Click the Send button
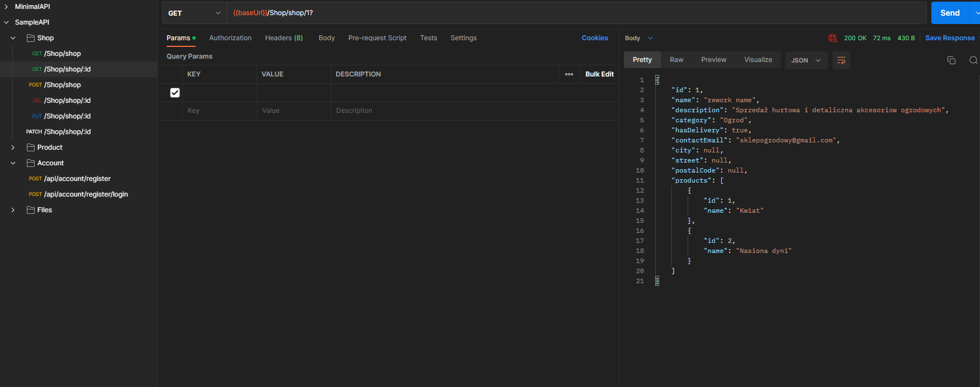Image resolution: width=980 pixels, height=387 pixels. (950, 13)
